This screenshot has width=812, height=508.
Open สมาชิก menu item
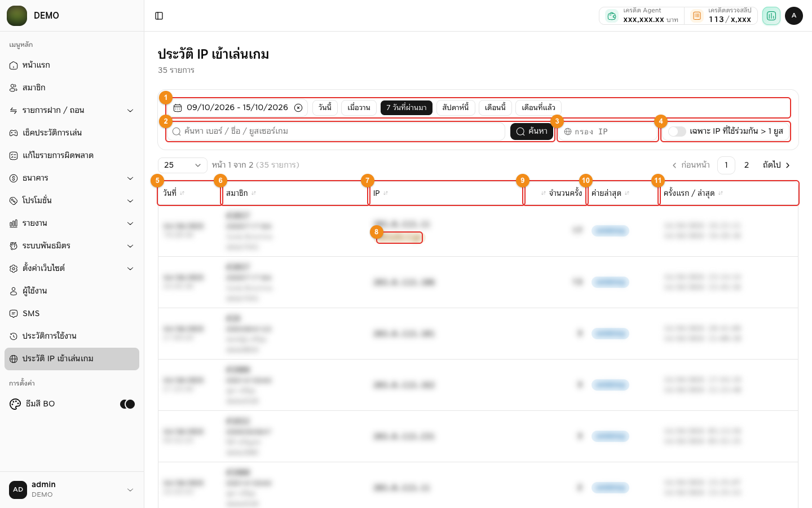click(x=72, y=88)
